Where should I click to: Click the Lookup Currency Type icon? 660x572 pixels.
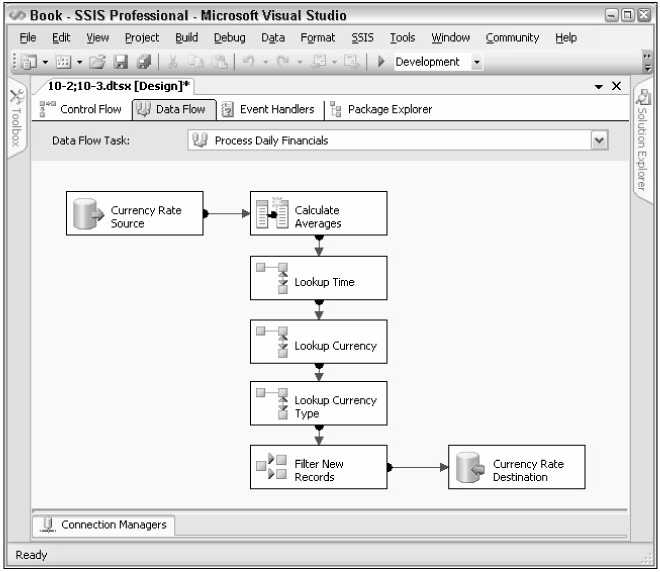point(273,404)
